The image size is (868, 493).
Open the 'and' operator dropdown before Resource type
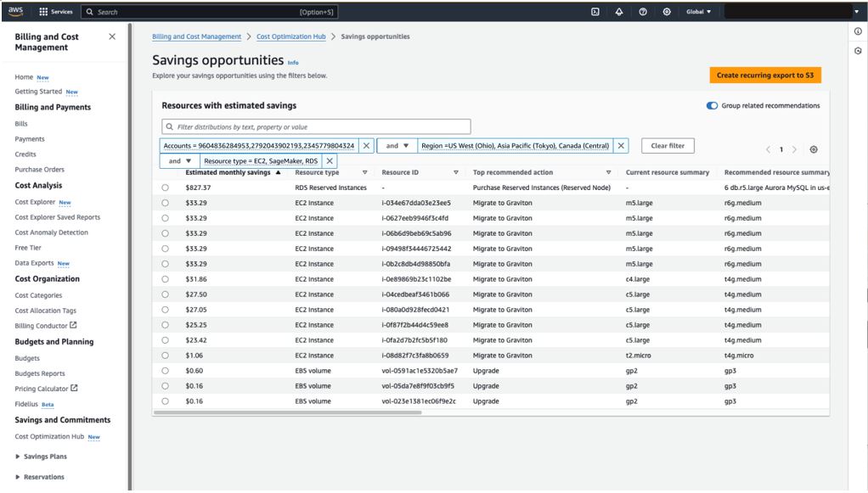coord(179,161)
